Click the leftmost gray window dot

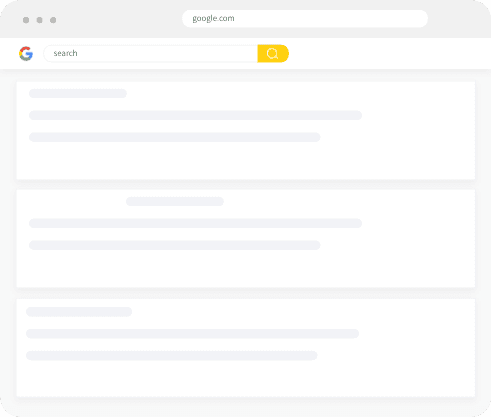coord(26,20)
